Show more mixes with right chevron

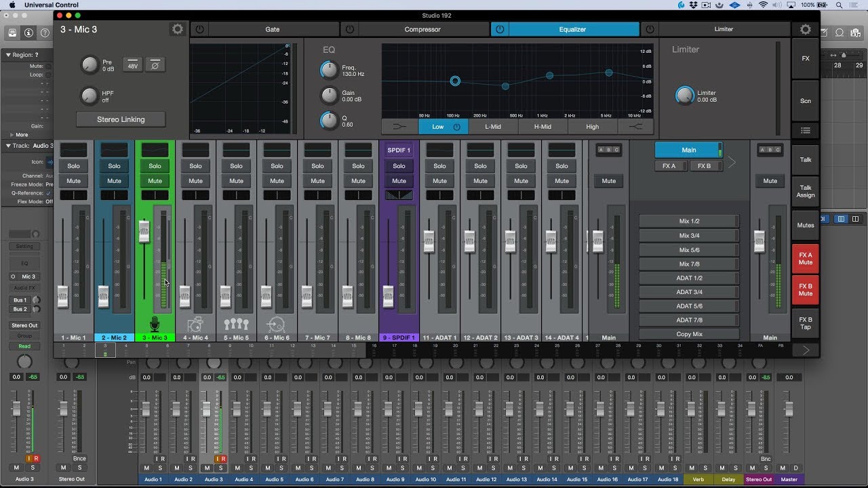tap(732, 163)
